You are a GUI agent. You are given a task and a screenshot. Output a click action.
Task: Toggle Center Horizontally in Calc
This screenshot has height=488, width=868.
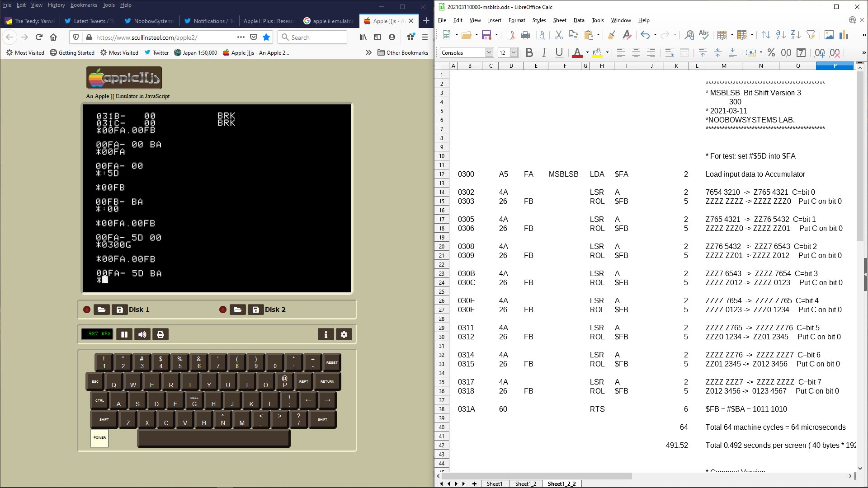(636, 53)
